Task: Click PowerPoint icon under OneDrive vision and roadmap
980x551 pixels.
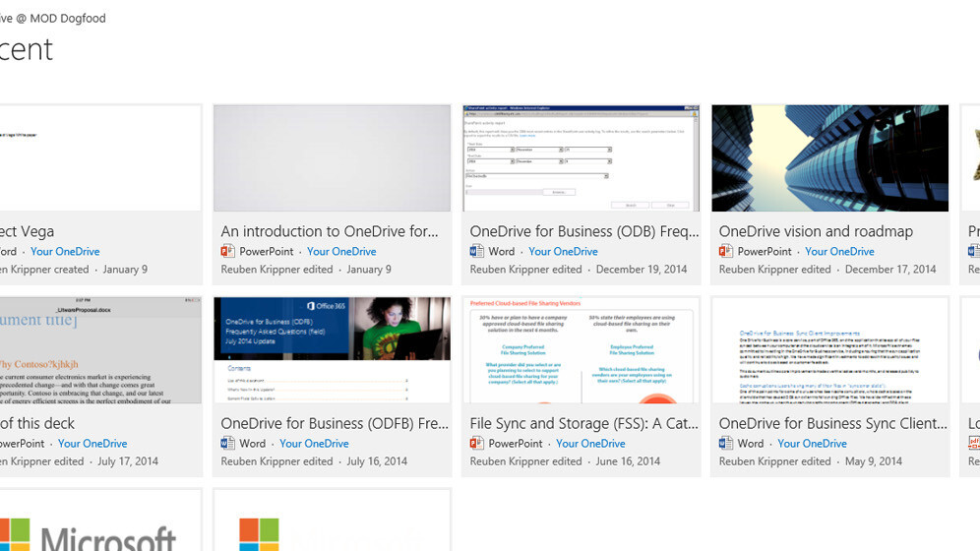Action: [725, 252]
